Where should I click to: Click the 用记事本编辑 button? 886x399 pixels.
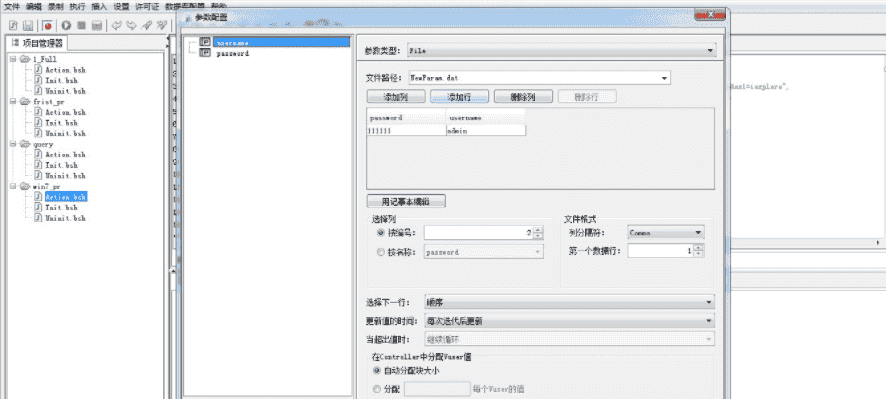pyautogui.click(x=406, y=201)
